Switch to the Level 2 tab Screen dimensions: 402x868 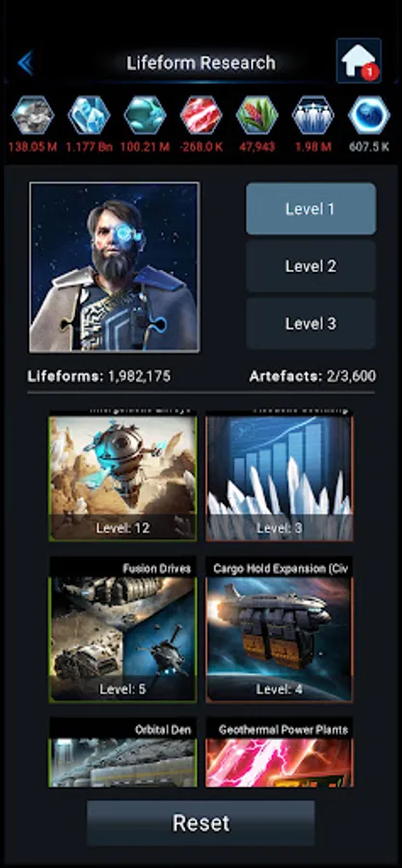[x=310, y=266]
